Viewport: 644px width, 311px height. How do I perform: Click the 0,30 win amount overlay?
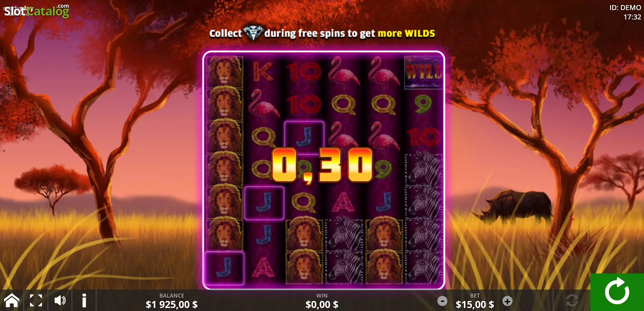click(x=322, y=166)
